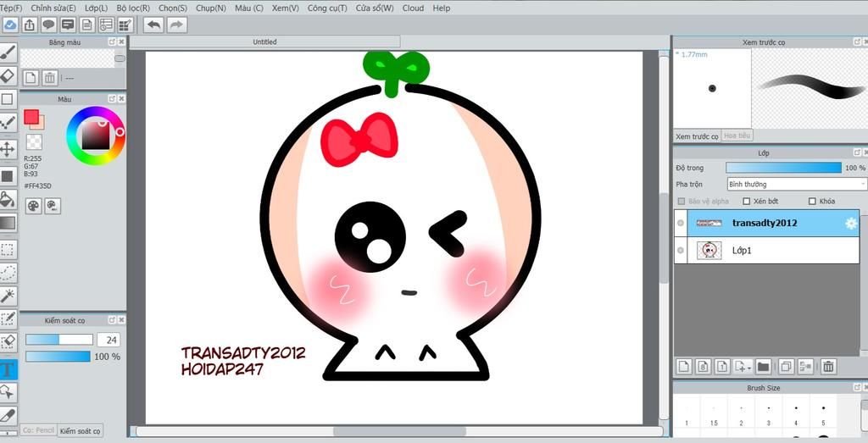Switch to the Cọ: Pencil tab
The width and height of the screenshot is (868, 443).
click(x=38, y=430)
